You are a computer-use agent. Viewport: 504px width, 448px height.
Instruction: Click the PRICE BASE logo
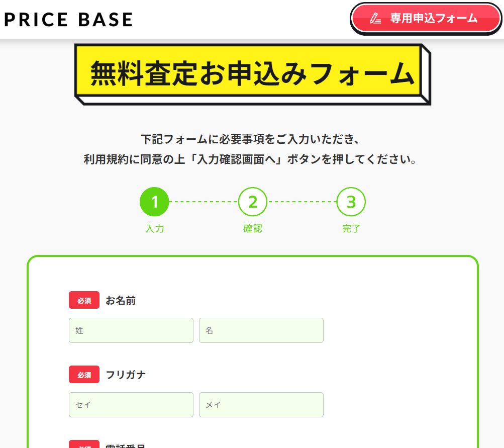pos(68,20)
